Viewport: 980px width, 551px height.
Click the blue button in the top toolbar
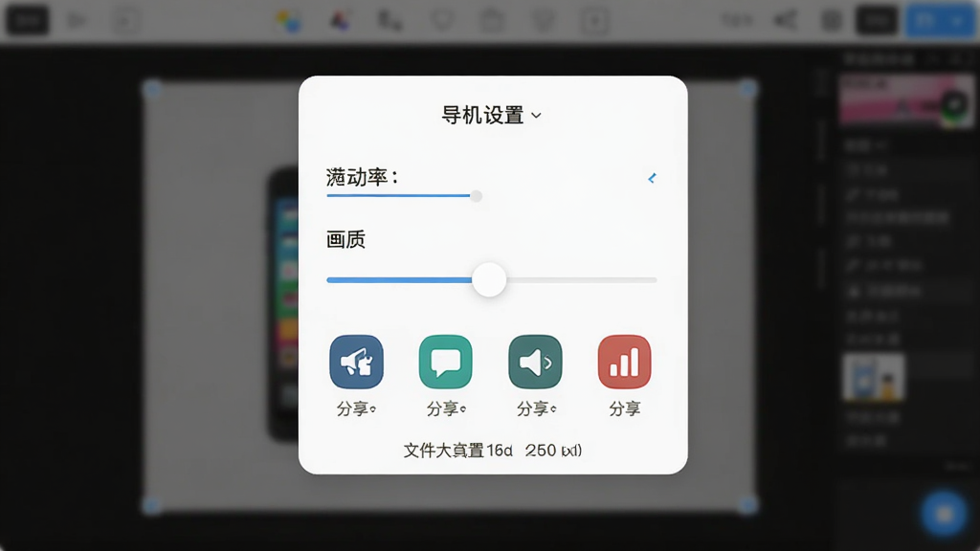point(940,21)
